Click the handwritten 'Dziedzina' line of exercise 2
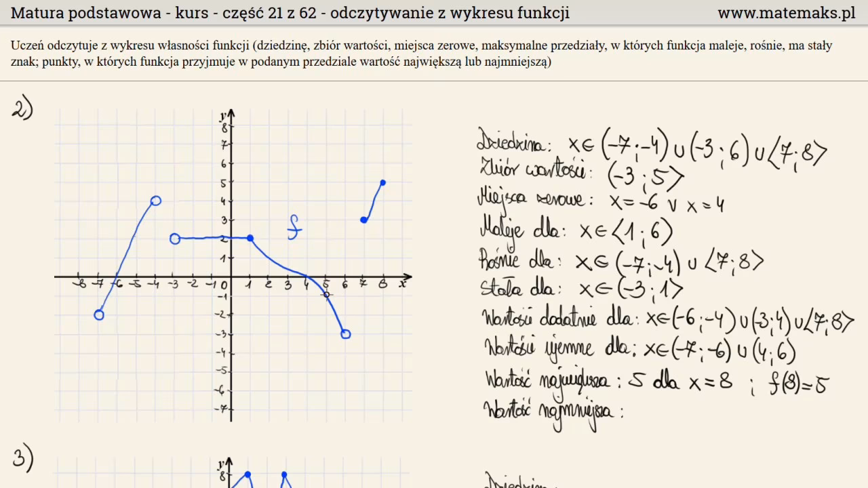Viewport: 868px width, 488px height. tap(651, 145)
